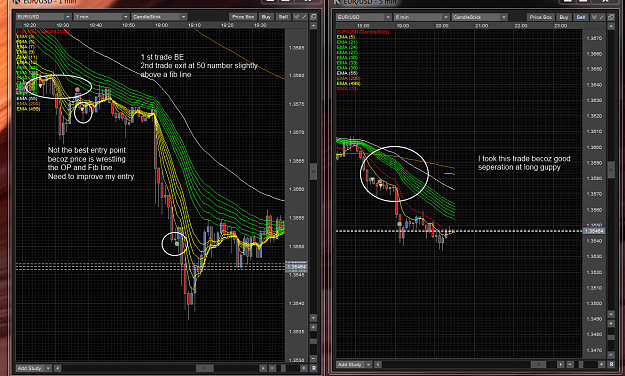Click horizontal zoom slider handle, 1 min chart
Viewport: 625px width, 376px height.
[x=283, y=368]
